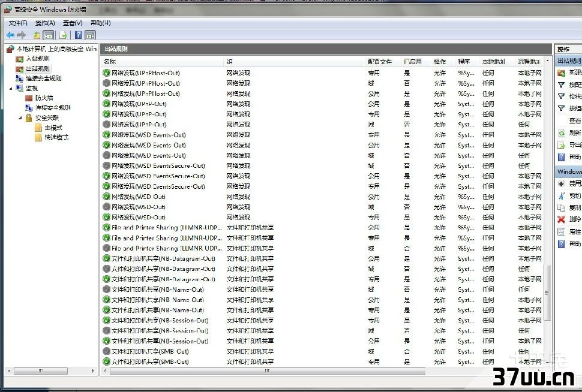Select 连接安全规则 above 监视 in the tree
582x392 pixels.
tap(43, 79)
